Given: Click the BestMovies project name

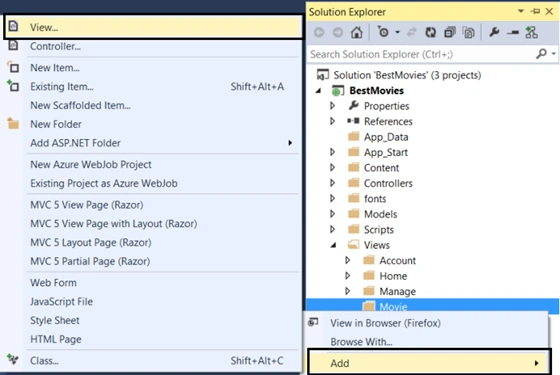Looking at the screenshot, I should tap(376, 91).
